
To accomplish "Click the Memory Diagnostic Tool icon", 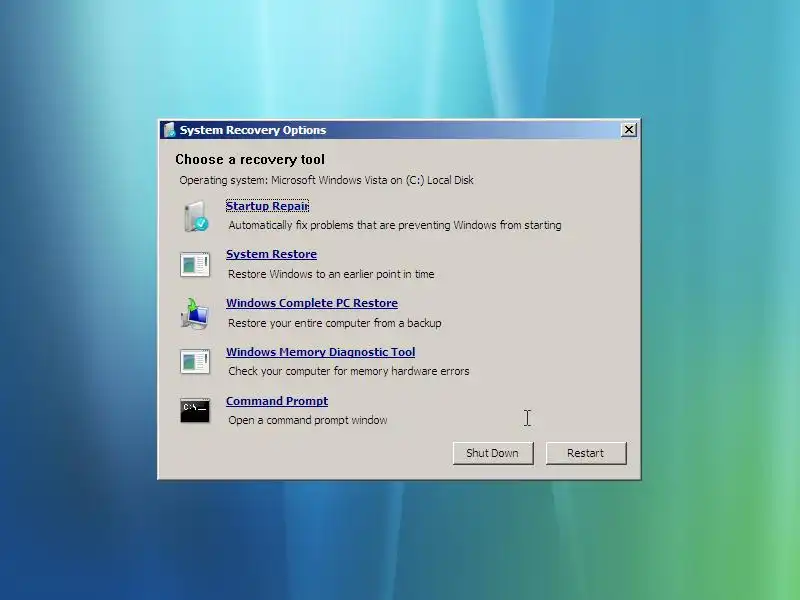I will pyautogui.click(x=195, y=362).
